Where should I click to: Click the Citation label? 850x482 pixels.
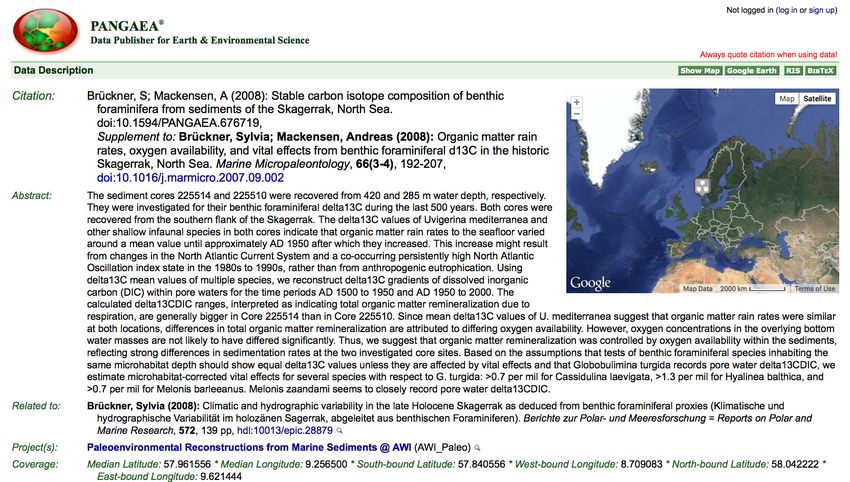[34, 96]
